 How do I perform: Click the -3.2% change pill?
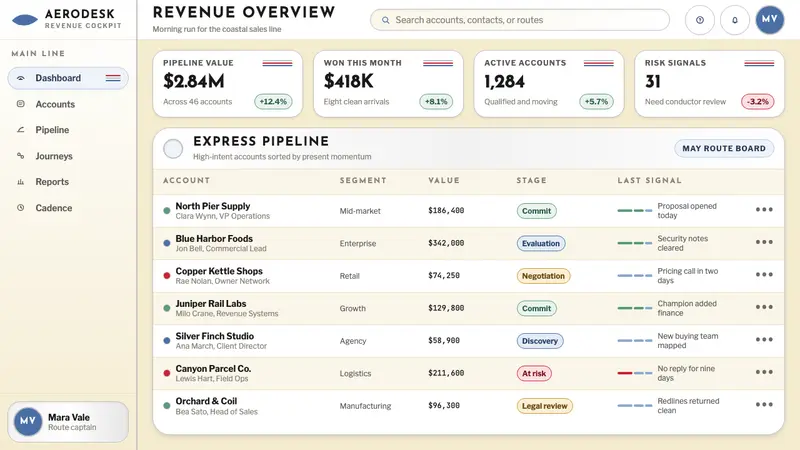pyautogui.click(x=757, y=102)
